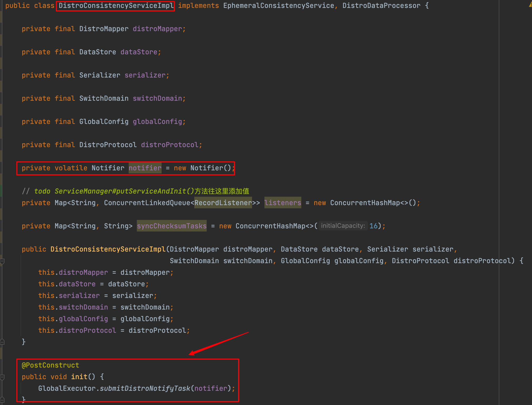Click the number 16 capacity argument

coord(373,226)
